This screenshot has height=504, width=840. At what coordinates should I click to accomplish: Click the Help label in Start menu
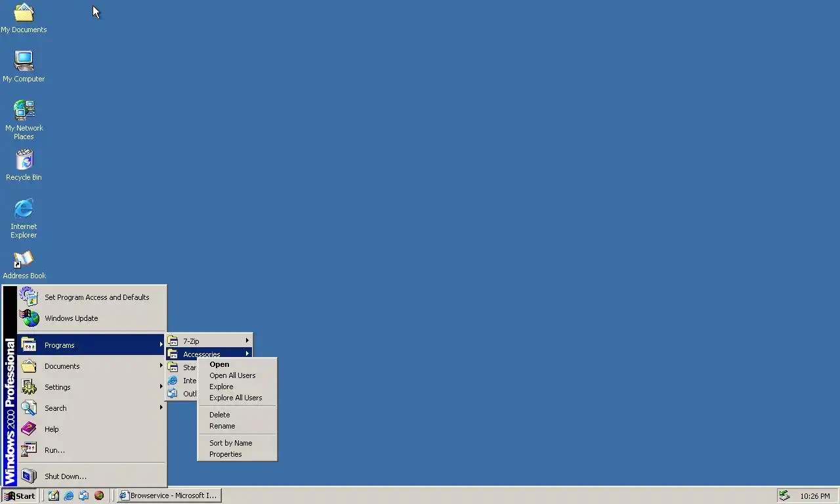pos(52,429)
